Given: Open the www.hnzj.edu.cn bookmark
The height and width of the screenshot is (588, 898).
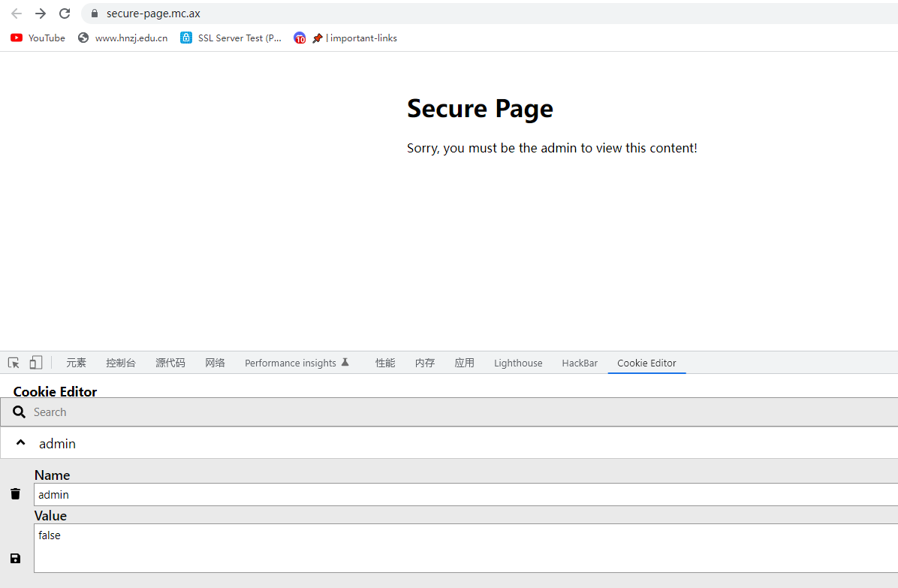Looking at the screenshot, I should point(122,38).
